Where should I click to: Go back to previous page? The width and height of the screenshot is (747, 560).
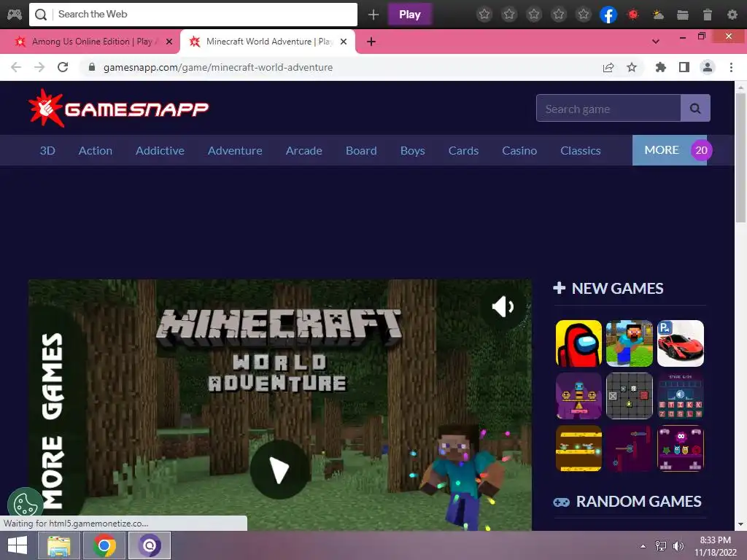16,67
